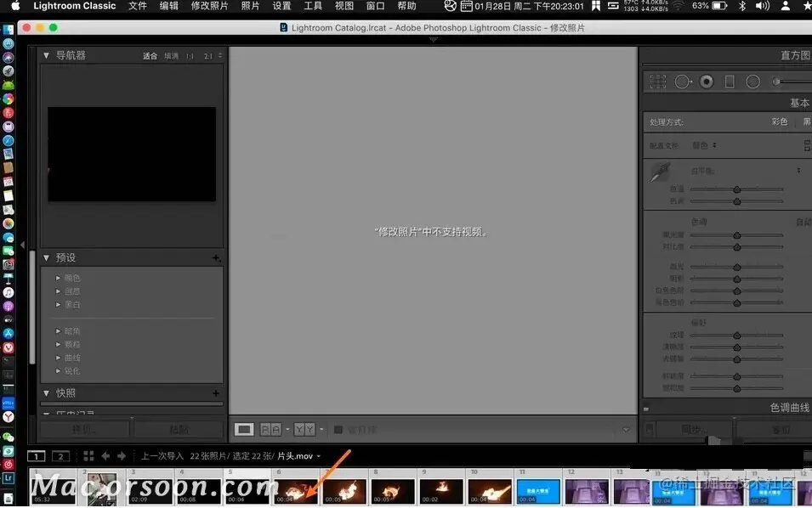
Task: Open navigator zoom ratio dropdown arrows
Action: click(x=220, y=55)
